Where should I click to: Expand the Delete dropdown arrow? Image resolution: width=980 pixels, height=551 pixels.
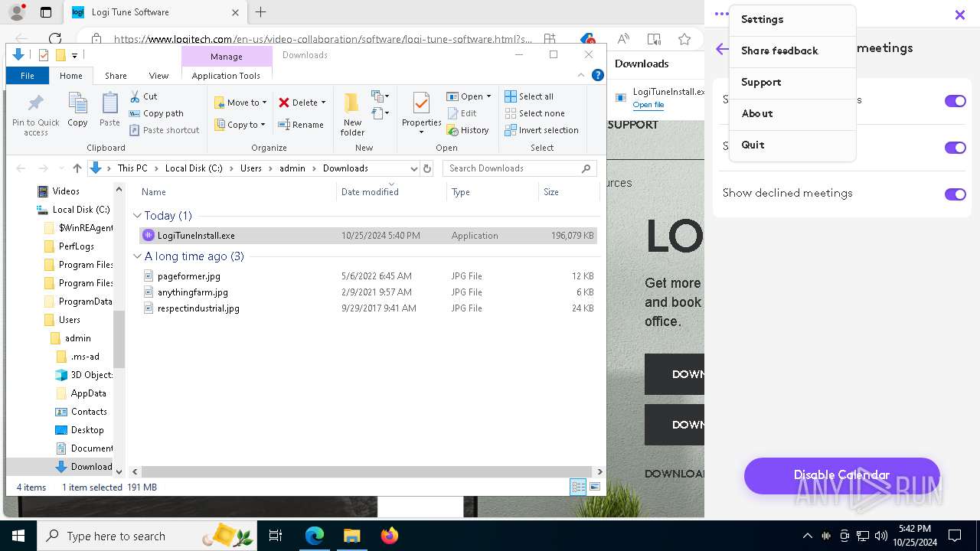323,103
